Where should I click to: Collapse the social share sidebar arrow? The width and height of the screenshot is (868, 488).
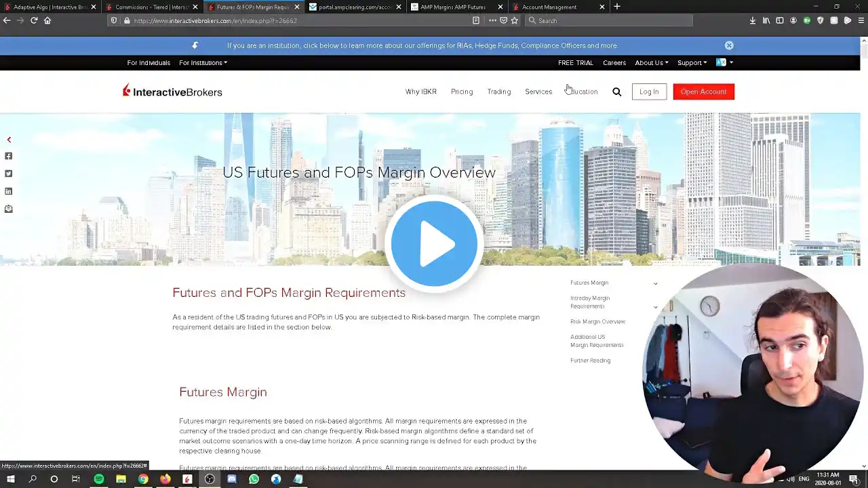click(9, 140)
